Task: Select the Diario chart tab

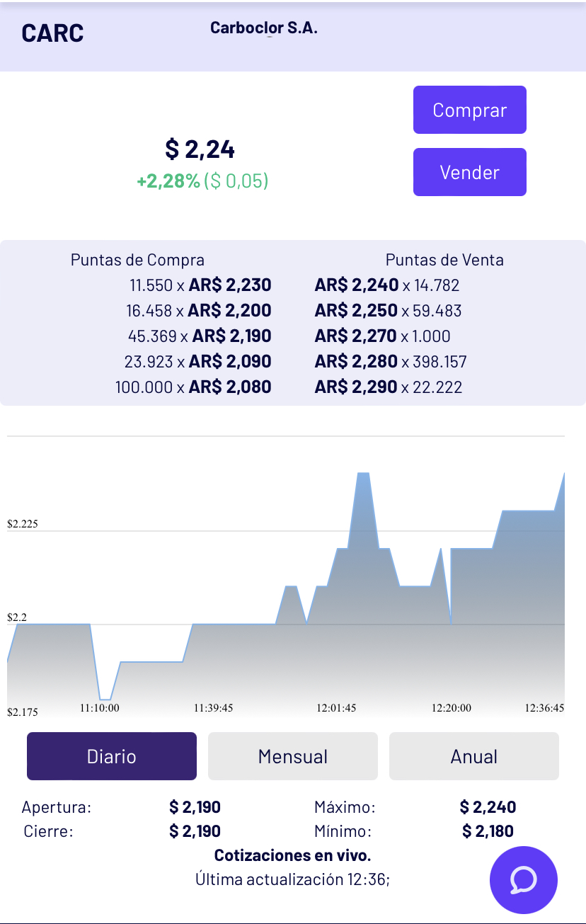Action: point(112,756)
